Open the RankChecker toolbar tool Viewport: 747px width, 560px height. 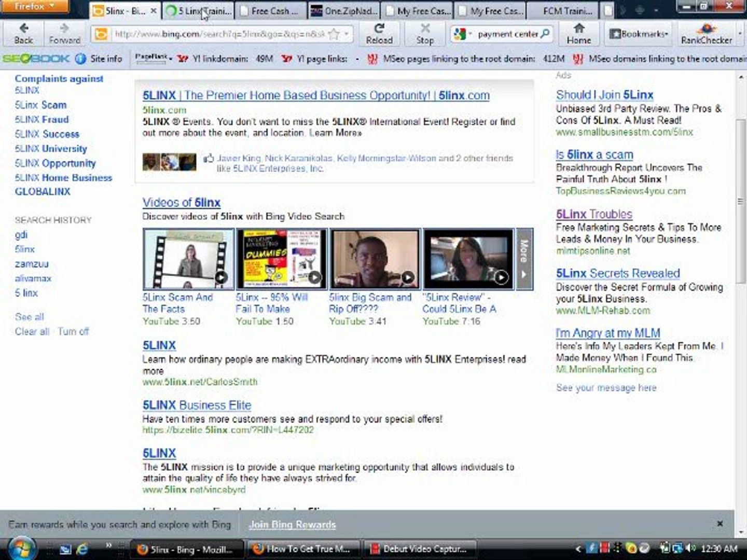707,34
